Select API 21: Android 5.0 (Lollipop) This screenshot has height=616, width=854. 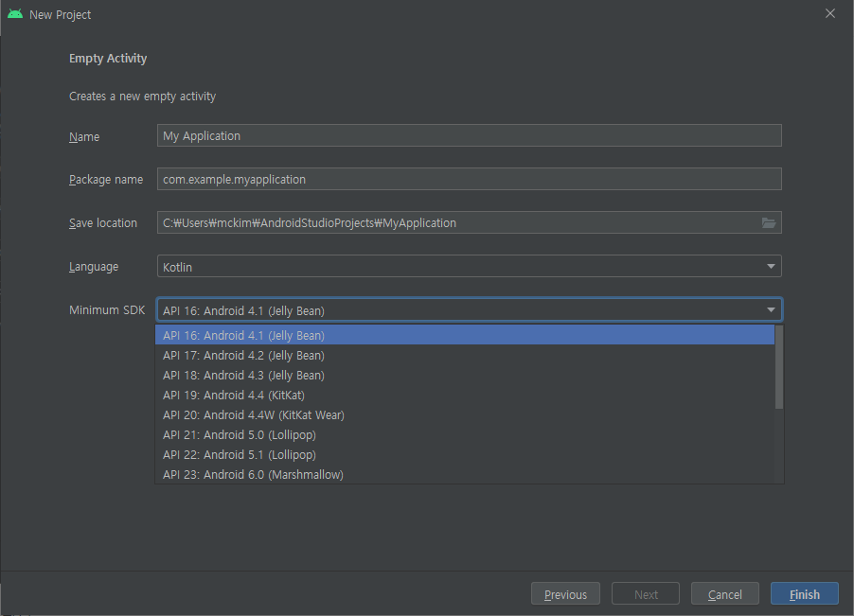click(465, 434)
